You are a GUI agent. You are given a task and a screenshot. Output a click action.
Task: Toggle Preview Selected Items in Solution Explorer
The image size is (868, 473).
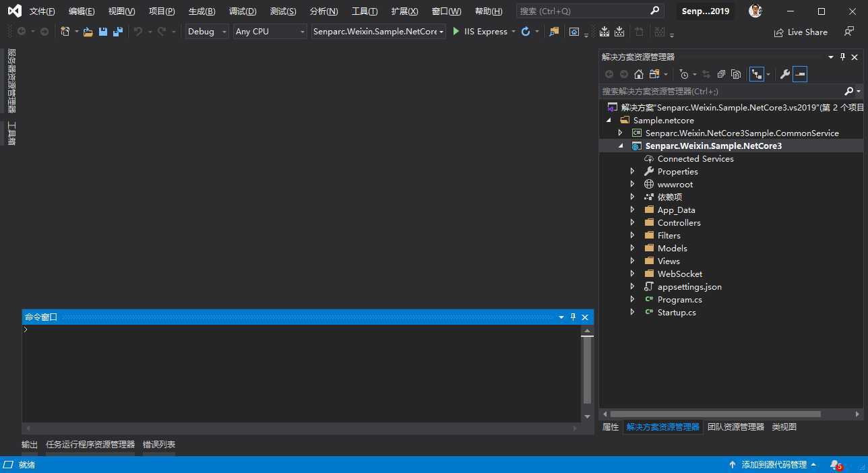(x=800, y=74)
